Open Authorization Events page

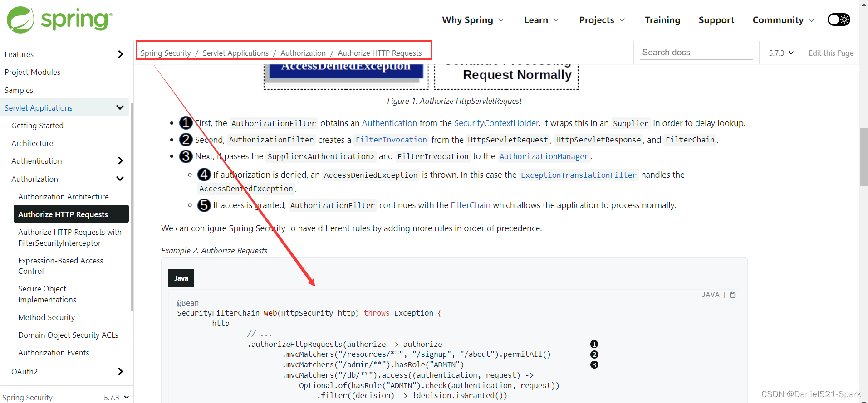[54, 353]
